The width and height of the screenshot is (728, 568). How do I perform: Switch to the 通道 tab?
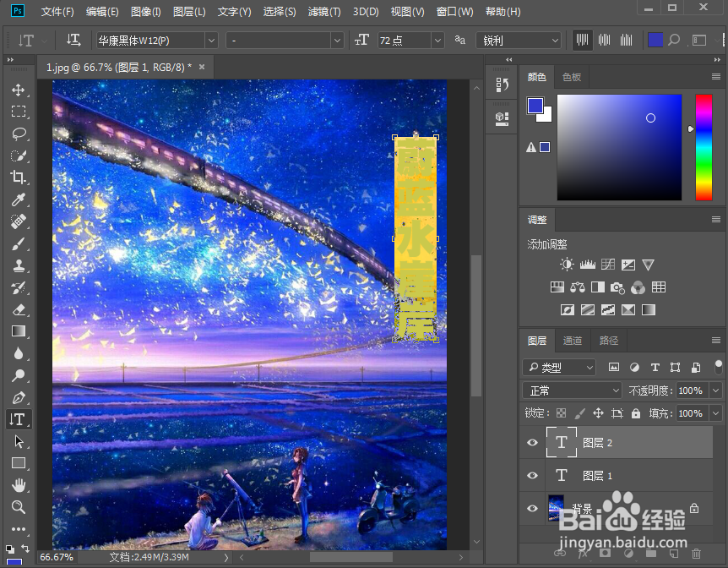[x=572, y=341]
